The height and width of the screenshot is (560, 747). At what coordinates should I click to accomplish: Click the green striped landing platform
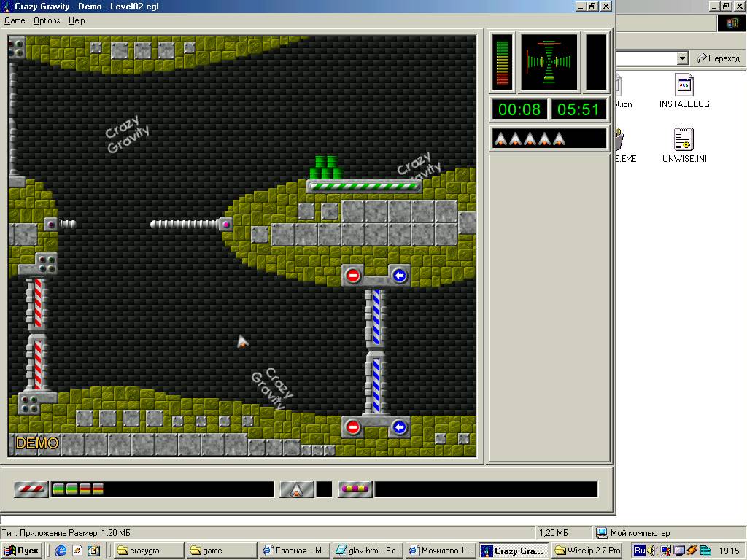[x=364, y=186]
